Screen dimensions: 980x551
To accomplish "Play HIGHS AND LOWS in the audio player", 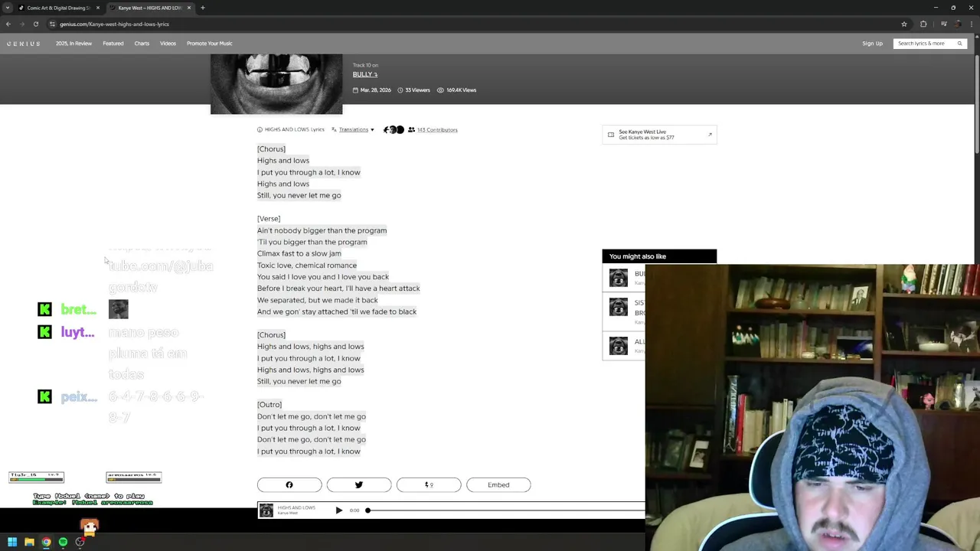I will tap(338, 510).
